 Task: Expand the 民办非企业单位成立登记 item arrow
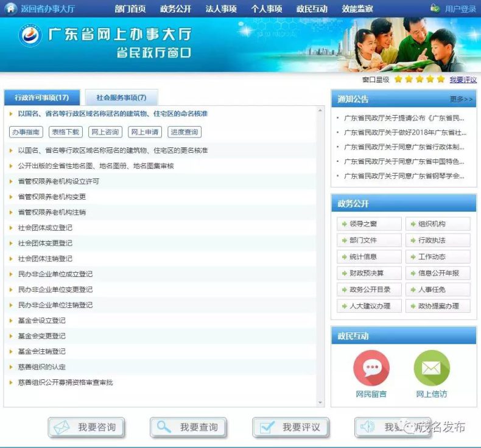point(11,274)
